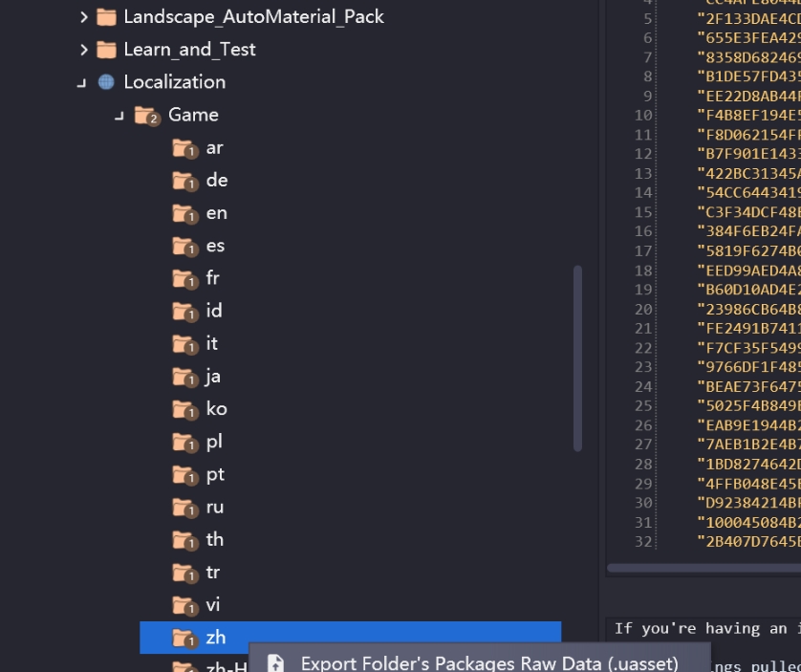Click the code panel horizontal scrollbar
Screen dimensions: 801x672
(704, 568)
